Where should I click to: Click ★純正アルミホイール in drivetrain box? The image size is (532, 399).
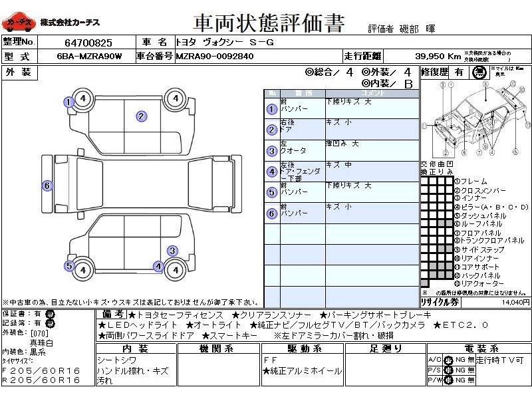[303, 371]
